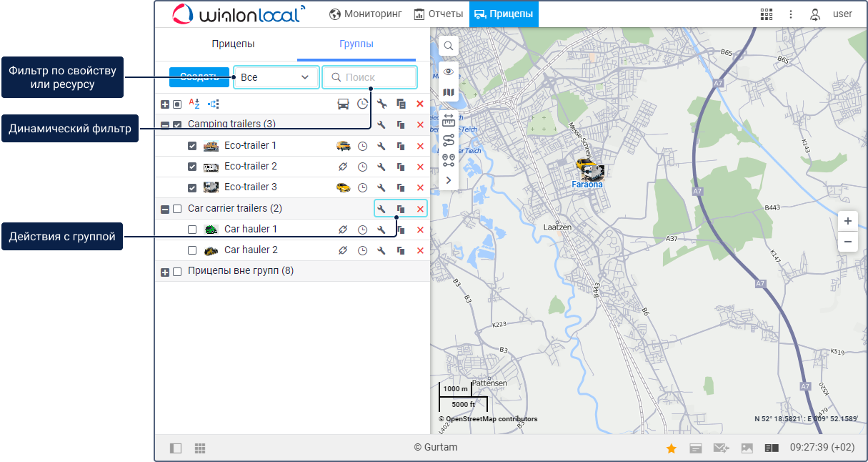Open the bottom grid view icon
The image size is (868, 462).
[200, 448]
